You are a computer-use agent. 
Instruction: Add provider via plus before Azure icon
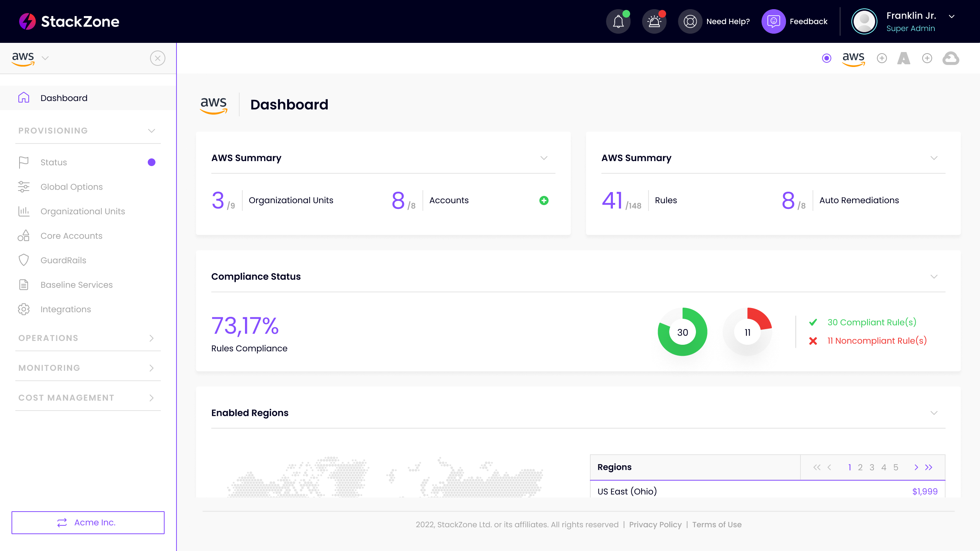click(x=882, y=58)
